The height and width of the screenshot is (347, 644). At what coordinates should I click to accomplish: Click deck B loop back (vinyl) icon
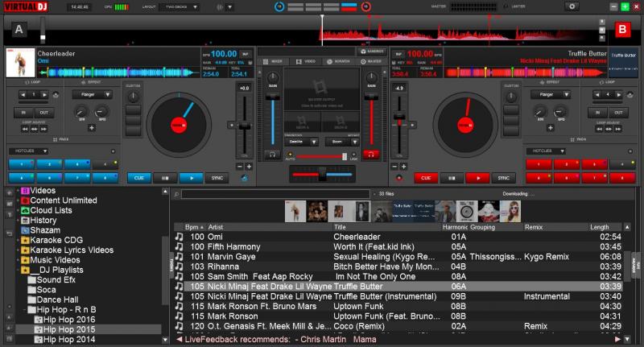pos(630,95)
